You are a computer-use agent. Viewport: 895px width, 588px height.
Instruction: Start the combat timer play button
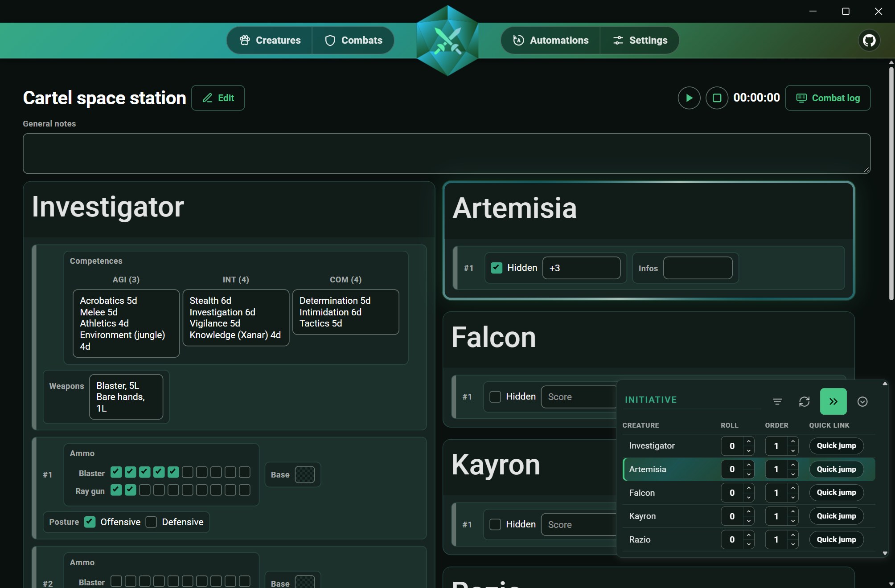689,98
